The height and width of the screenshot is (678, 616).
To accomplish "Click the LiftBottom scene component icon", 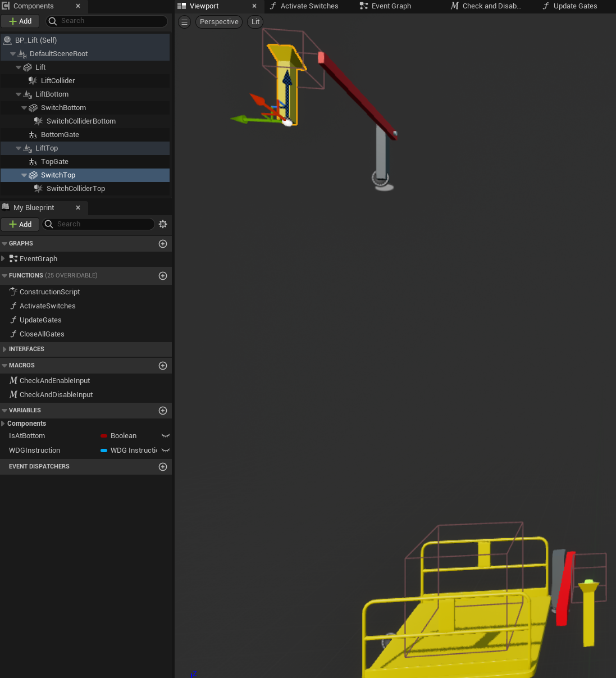I will (28, 94).
